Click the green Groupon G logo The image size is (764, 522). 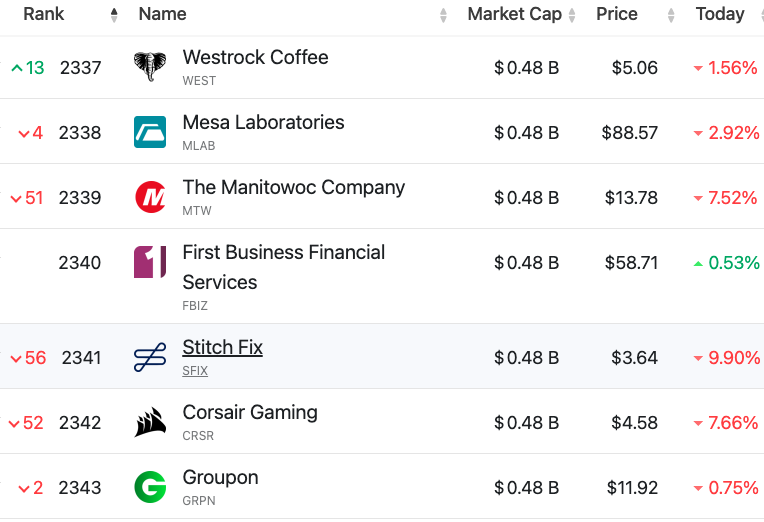click(150, 487)
